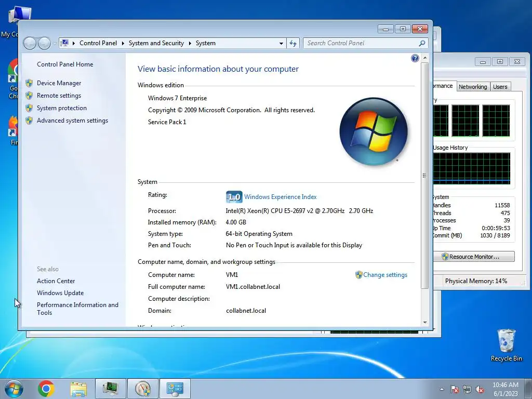Open System protection link
Image resolution: width=532 pixels, height=399 pixels.
61,108
